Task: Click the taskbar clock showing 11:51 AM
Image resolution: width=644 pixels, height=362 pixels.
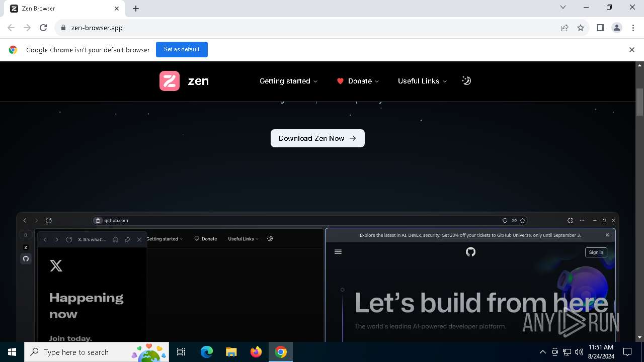Action: click(601, 352)
